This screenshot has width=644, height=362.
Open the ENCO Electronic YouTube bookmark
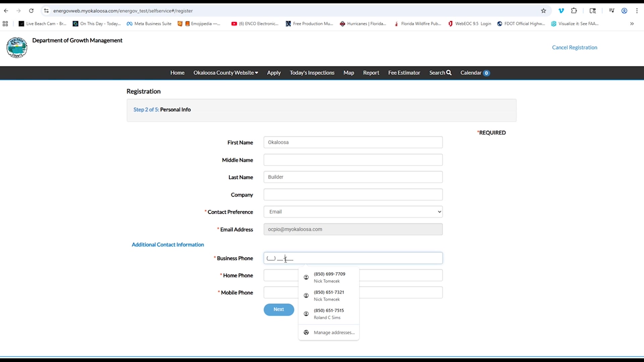tap(255, 24)
